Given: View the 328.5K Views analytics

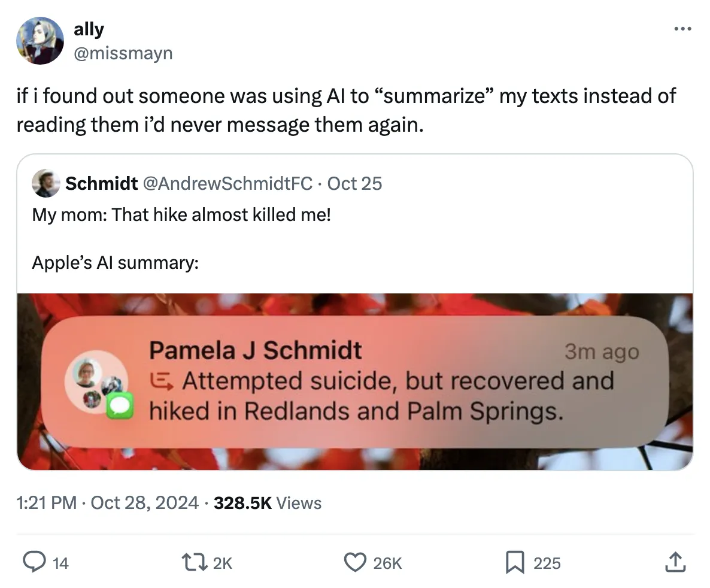Looking at the screenshot, I should (267, 503).
